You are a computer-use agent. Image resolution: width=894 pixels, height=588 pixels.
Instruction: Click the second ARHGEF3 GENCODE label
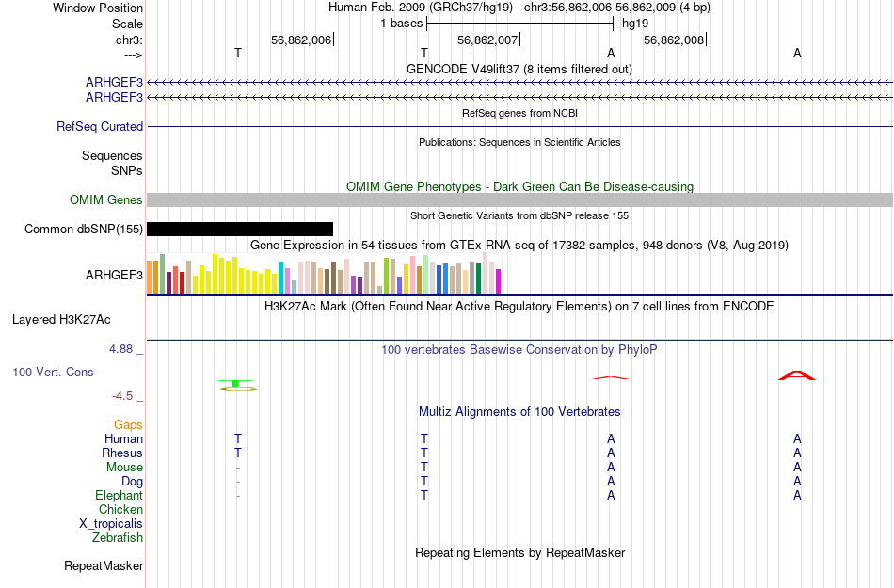tap(114, 98)
